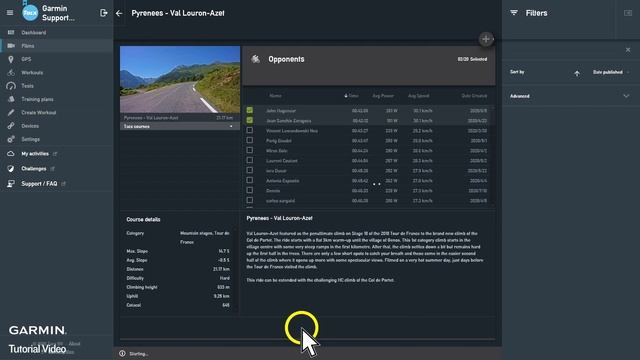Image resolution: width=640 pixels, height=360 pixels.
Task: Check opponent with time 00:42:27
Action: 249,130
